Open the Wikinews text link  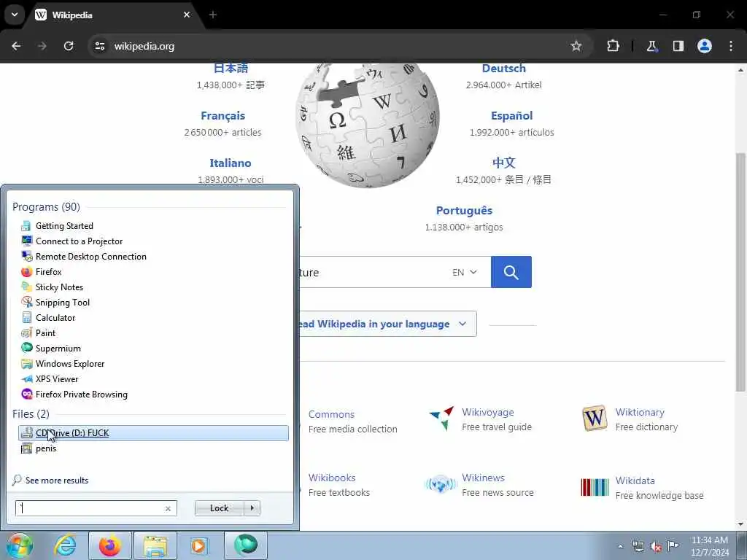[x=483, y=478]
